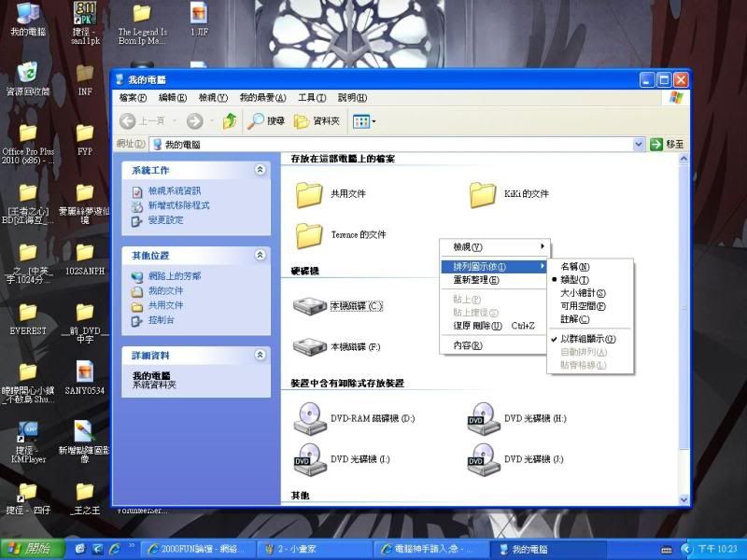The height and width of the screenshot is (560, 747).
Task: Click 新增或移除程式 link
Action: 178,205
